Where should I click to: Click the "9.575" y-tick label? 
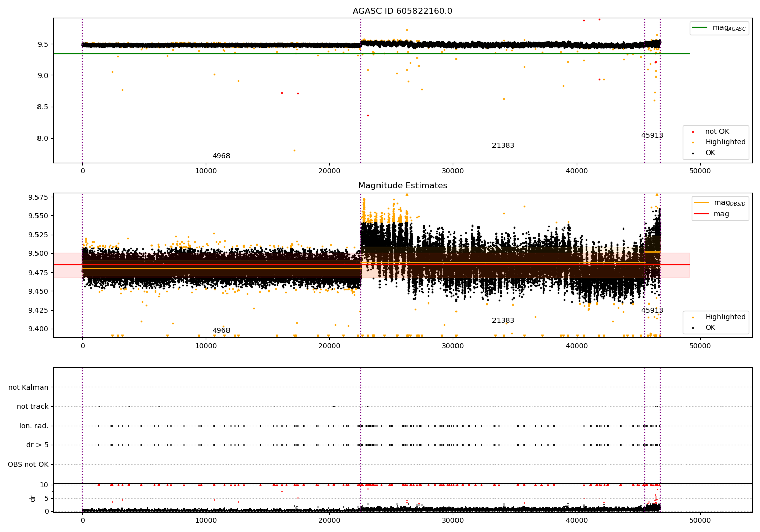click(38, 197)
